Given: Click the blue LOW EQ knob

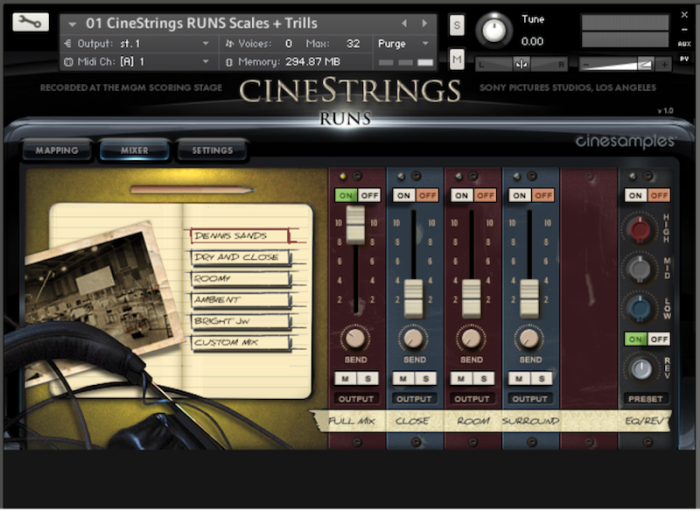Looking at the screenshot, I should pyautogui.click(x=640, y=308).
